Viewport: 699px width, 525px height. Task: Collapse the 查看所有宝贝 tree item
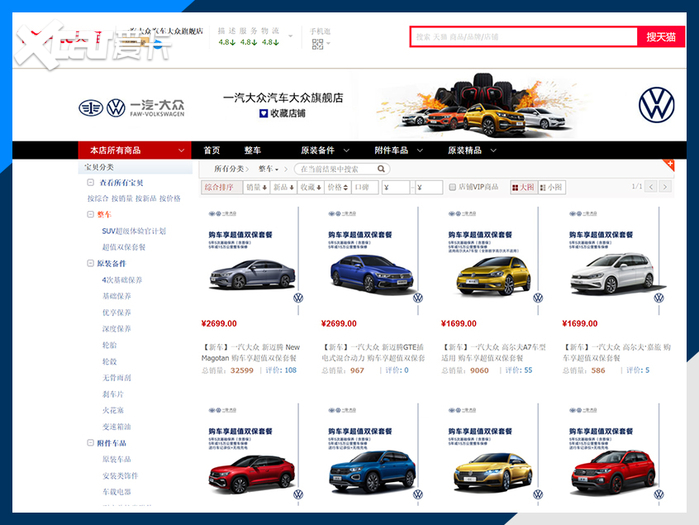pyautogui.click(x=90, y=182)
